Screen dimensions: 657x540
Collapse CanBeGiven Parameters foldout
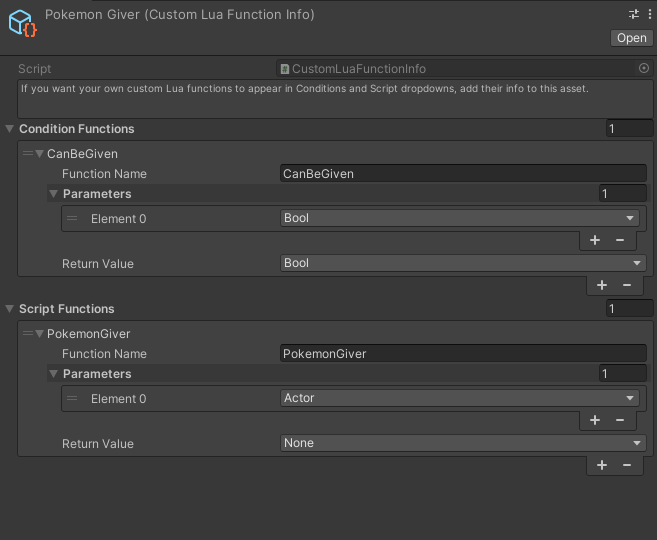[53, 194]
